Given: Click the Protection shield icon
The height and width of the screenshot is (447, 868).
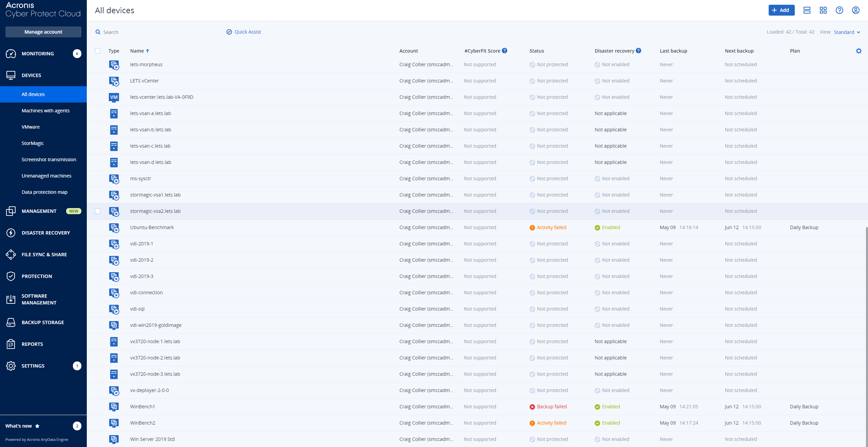Looking at the screenshot, I should click(11, 276).
